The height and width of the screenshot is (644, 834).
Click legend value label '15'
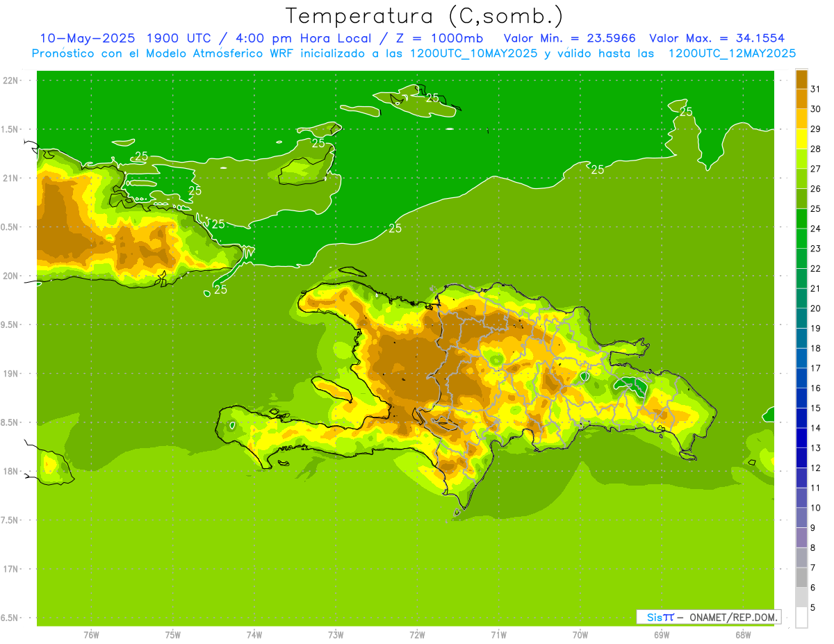[815, 408]
